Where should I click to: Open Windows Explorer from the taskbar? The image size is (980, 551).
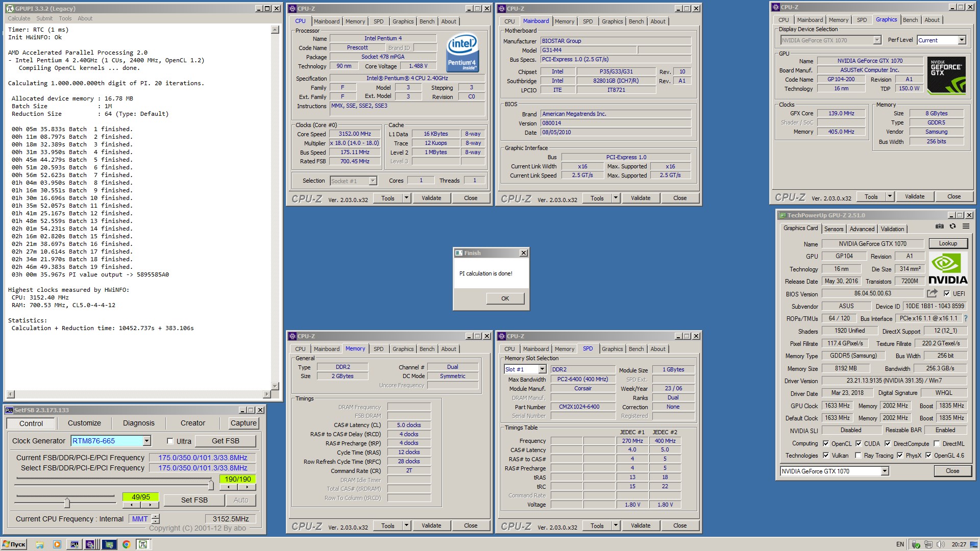(40, 544)
